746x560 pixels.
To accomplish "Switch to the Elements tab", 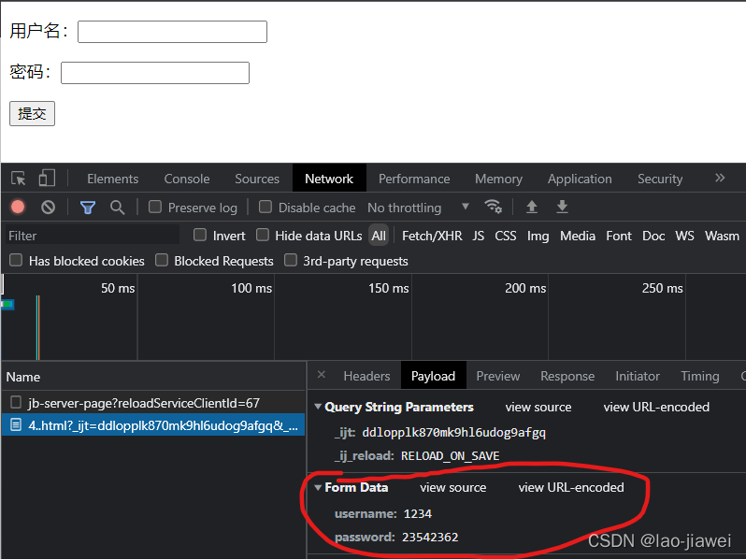I will [113, 179].
